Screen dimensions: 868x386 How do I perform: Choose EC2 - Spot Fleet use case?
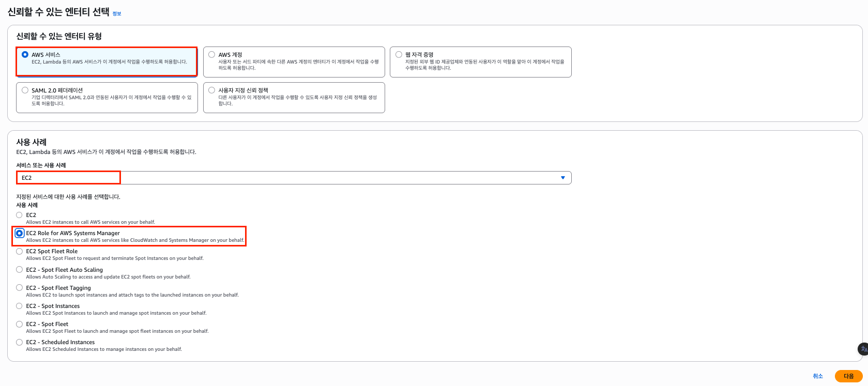pyautogui.click(x=20, y=324)
